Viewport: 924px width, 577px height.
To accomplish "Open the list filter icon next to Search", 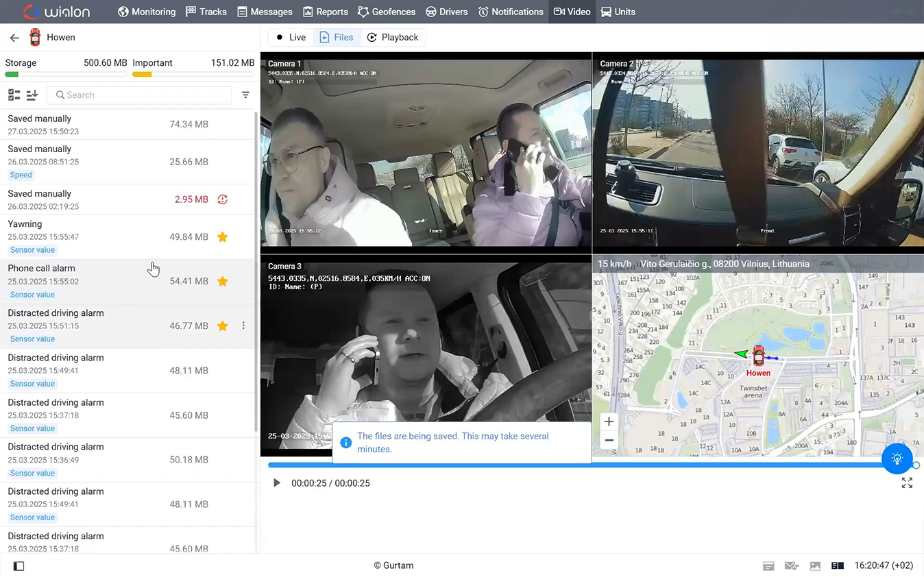I will (x=245, y=95).
